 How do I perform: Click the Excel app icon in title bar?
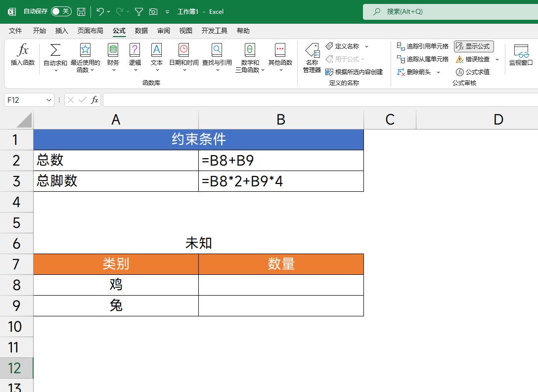(x=12, y=12)
